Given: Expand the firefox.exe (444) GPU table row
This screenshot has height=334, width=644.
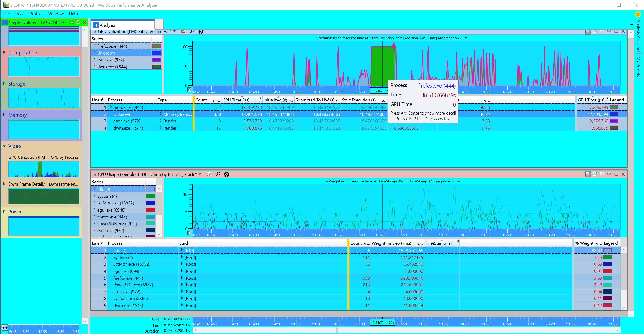Looking at the screenshot, I should (x=111, y=107).
